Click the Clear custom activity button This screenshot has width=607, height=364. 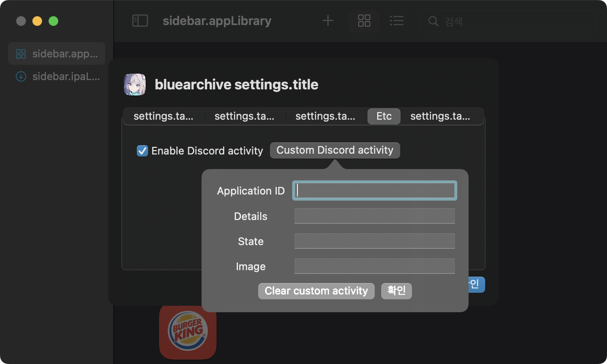click(x=316, y=291)
